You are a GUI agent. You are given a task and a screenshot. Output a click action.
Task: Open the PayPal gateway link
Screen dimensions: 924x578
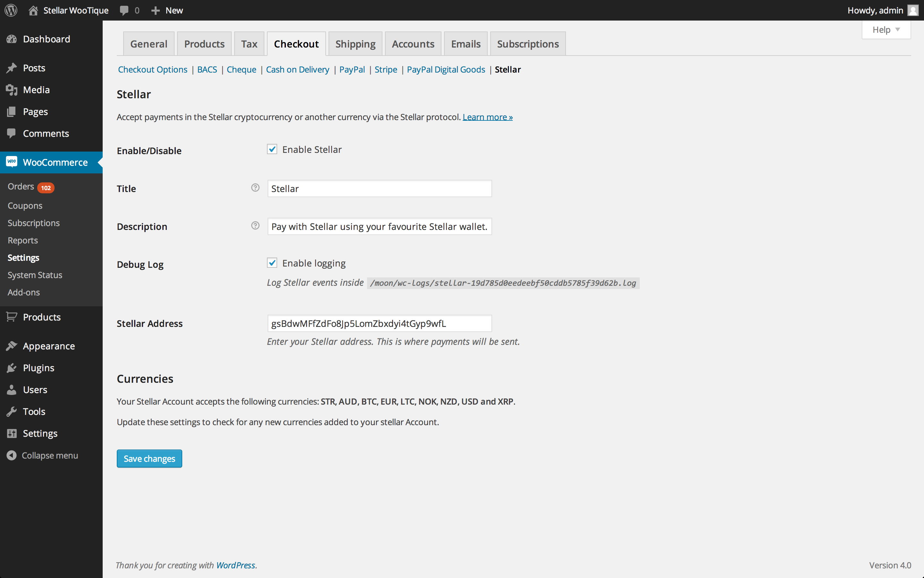352,70
